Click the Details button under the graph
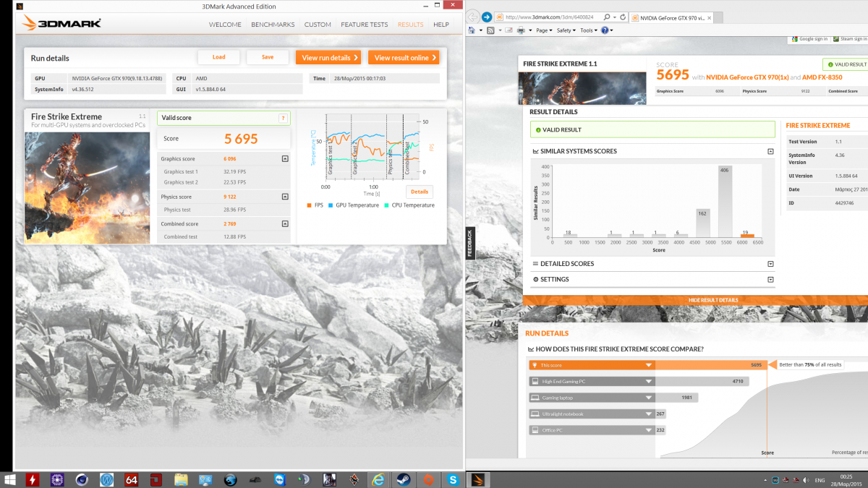 (x=420, y=192)
